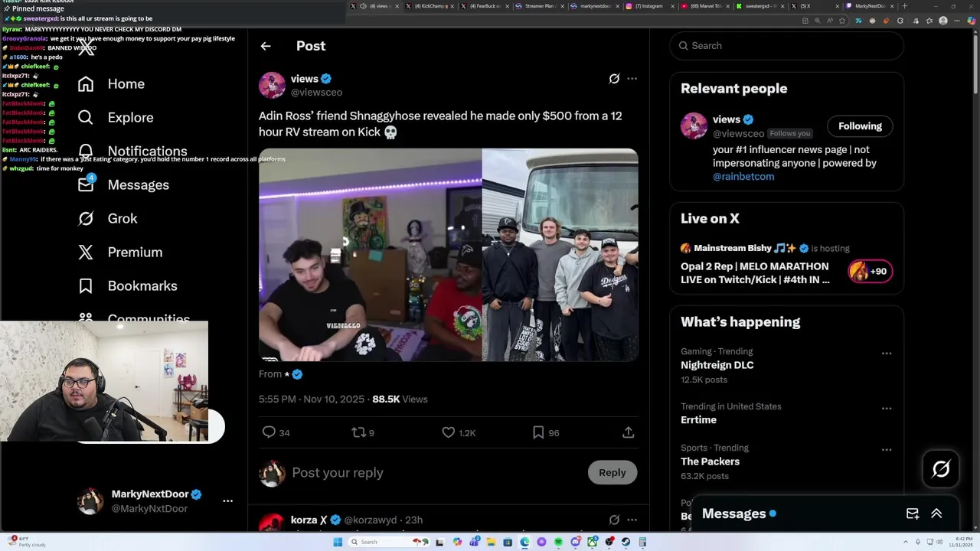Screen dimensions: 980x551
Task: Click the Home house icon
Action: coord(86,84)
